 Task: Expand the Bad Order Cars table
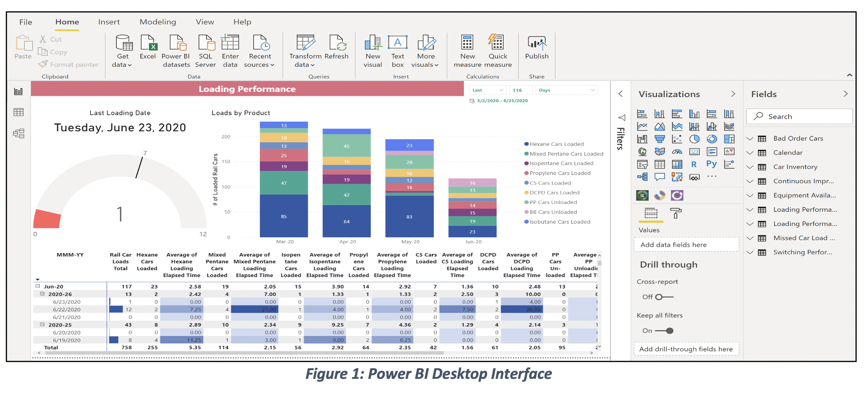click(x=750, y=139)
